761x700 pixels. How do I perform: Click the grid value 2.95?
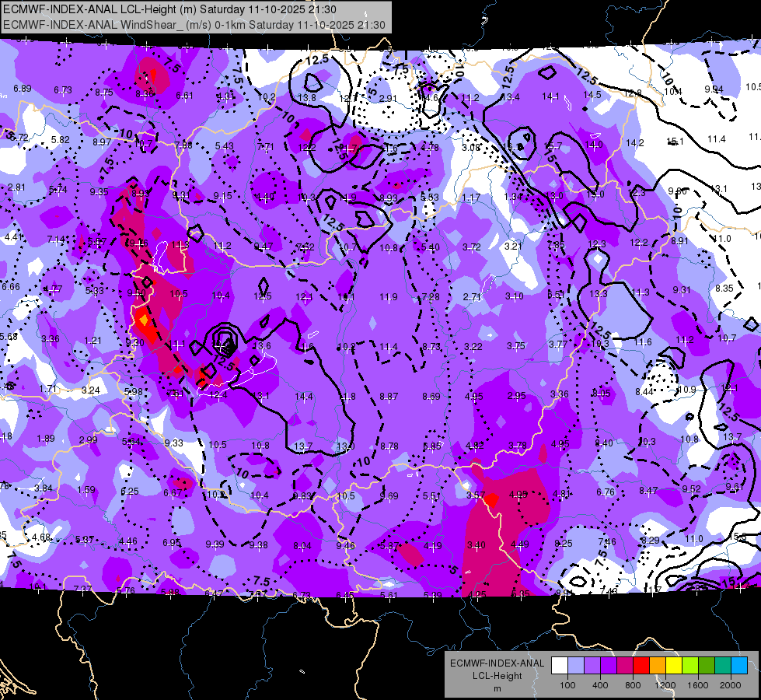coord(516,395)
